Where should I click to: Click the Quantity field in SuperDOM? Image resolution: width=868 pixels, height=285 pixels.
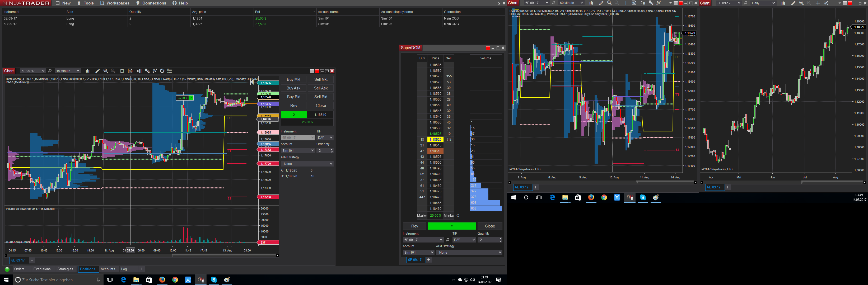(489, 240)
